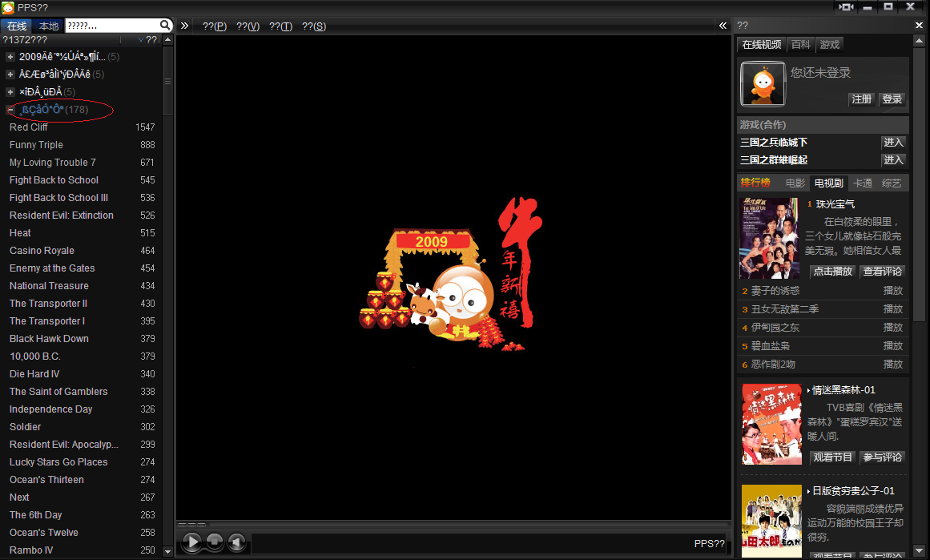Viewport: 930px width, 560px height.
Task: Select the 综艺 ranking tab
Action: tap(892, 183)
